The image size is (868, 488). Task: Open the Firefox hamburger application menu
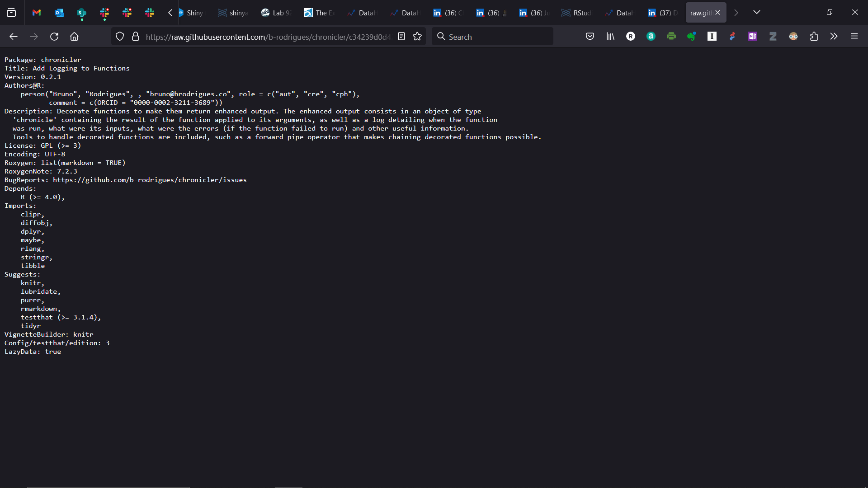pyautogui.click(x=854, y=37)
